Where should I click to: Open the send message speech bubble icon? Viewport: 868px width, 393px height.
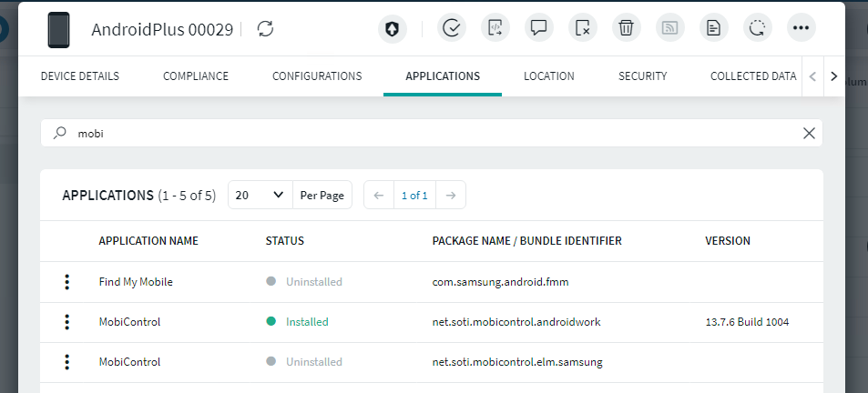point(539,28)
